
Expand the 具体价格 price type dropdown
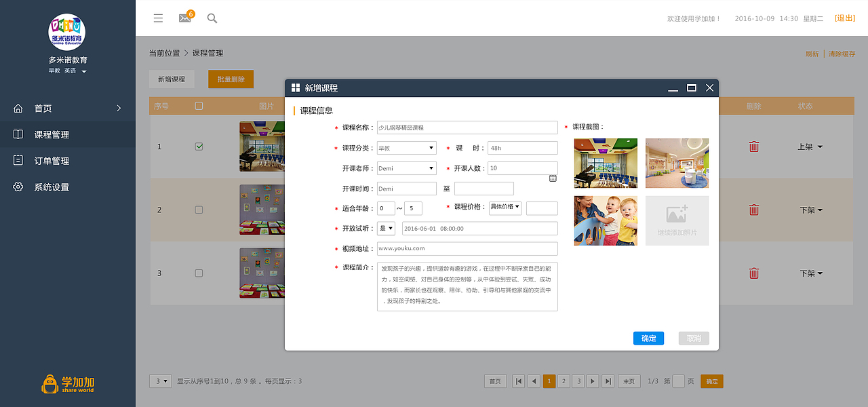pos(505,208)
